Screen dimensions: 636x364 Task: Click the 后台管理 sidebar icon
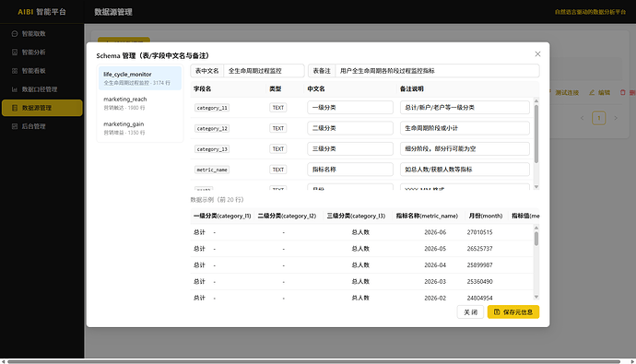tap(15, 126)
